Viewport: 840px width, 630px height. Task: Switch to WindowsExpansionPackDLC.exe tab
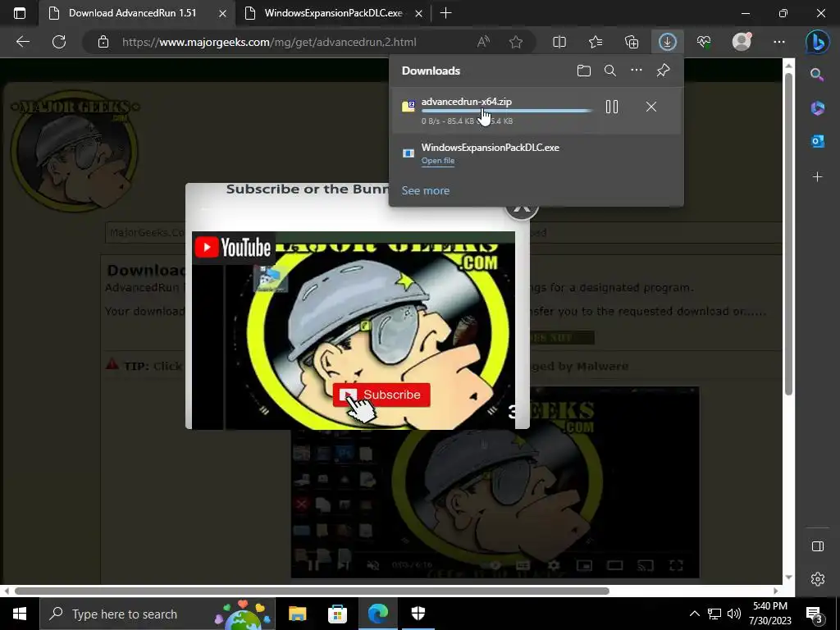point(333,13)
